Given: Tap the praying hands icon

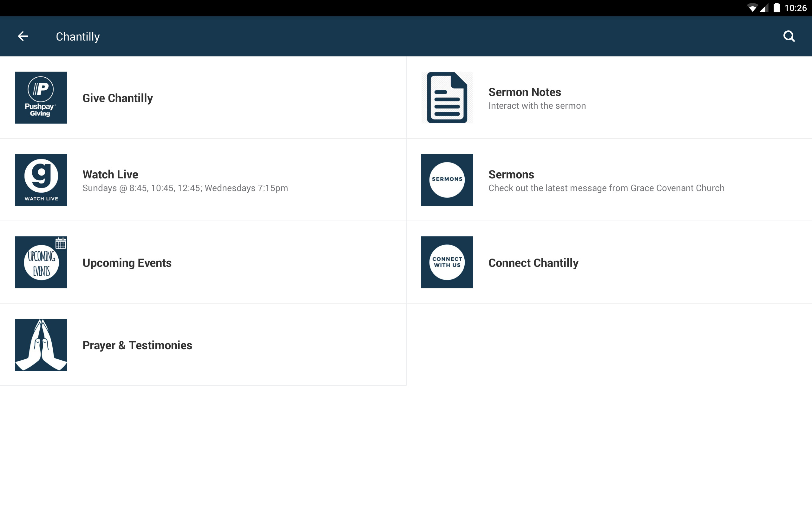Looking at the screenshot, I should (x=41, y=345).
